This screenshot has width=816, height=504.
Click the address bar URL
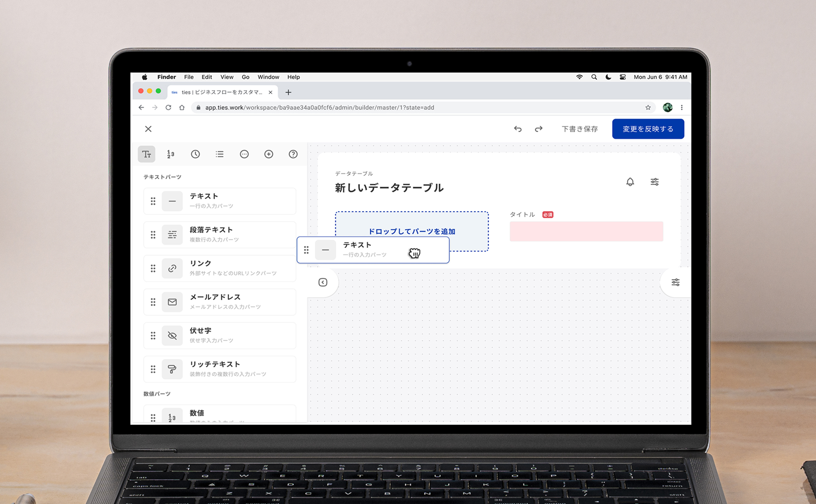tap(320, 108)
